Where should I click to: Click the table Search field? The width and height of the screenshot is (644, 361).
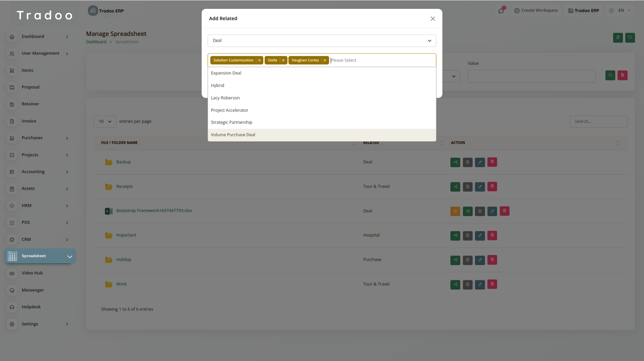pos(598,121)
